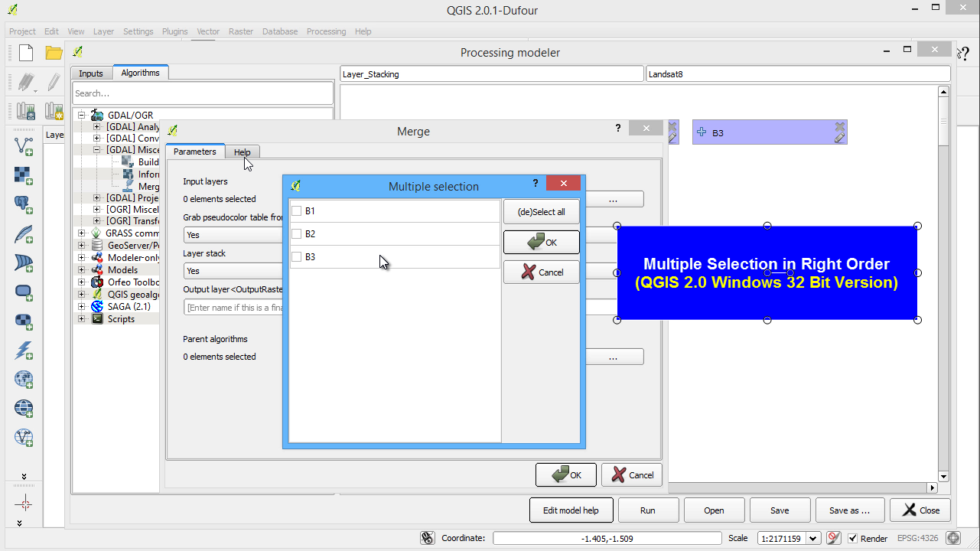Click the Toggle Editing single pencil icon
980x551 pixels.
coord(54,82)
